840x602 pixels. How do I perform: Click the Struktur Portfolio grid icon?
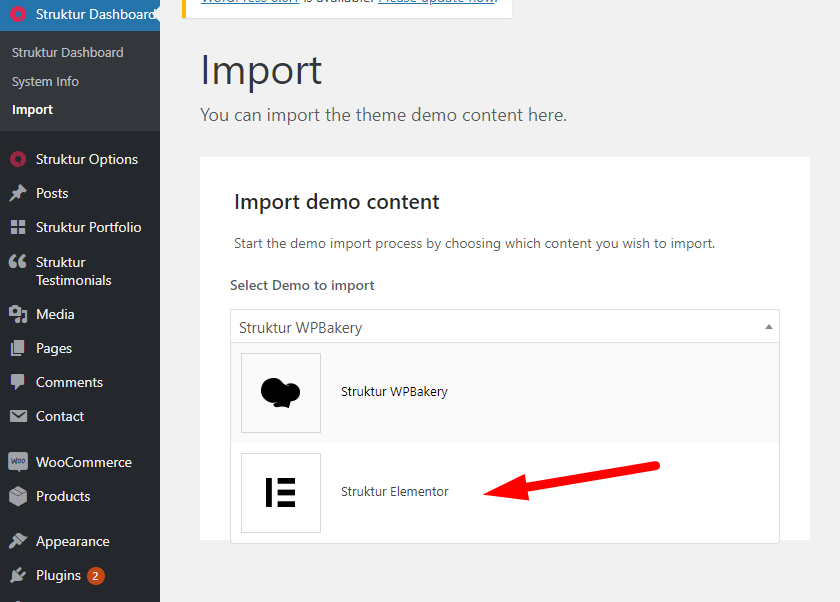point(18,227)
